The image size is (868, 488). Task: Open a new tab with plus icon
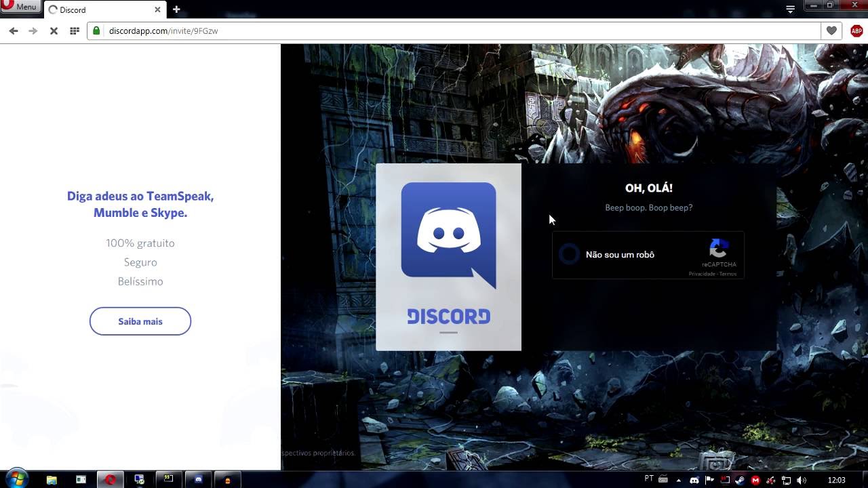point(176,9)
